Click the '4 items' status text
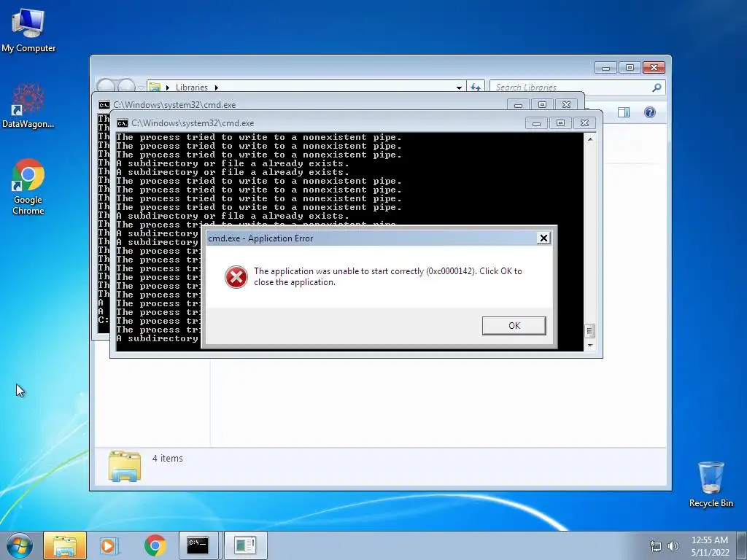 (167, 458)
